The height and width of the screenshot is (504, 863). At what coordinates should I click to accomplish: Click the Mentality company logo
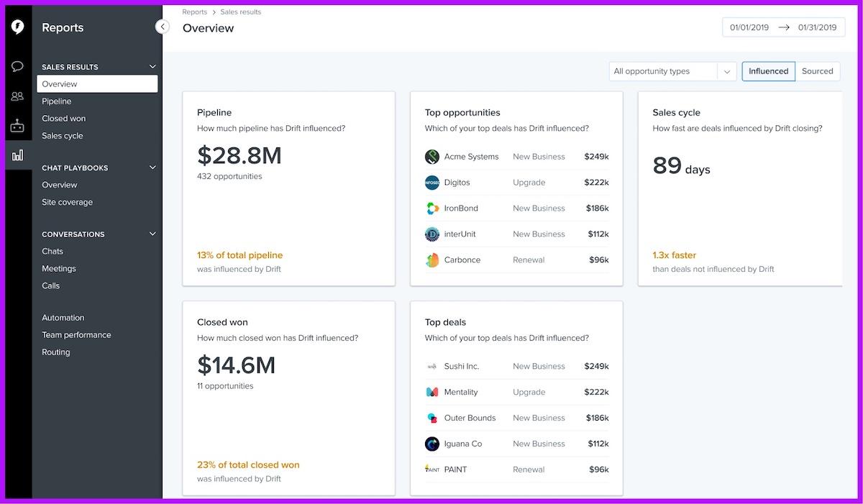[x=432, y=393]
